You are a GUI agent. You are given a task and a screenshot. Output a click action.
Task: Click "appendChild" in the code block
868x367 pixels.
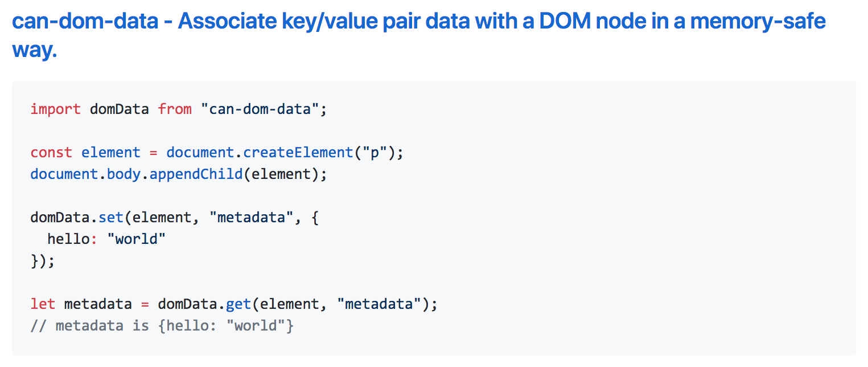click(x=196, y=174)
